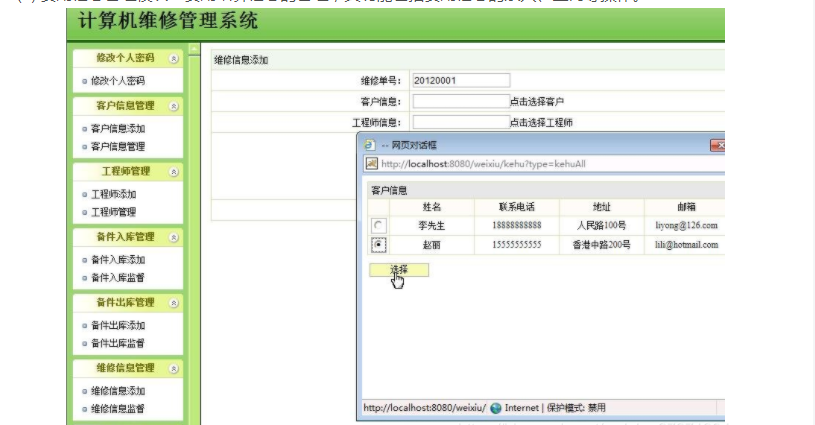Screen dimensions: 815x425
Task: Click the sidebar scroll up arrow
Action: click(194, 49)
